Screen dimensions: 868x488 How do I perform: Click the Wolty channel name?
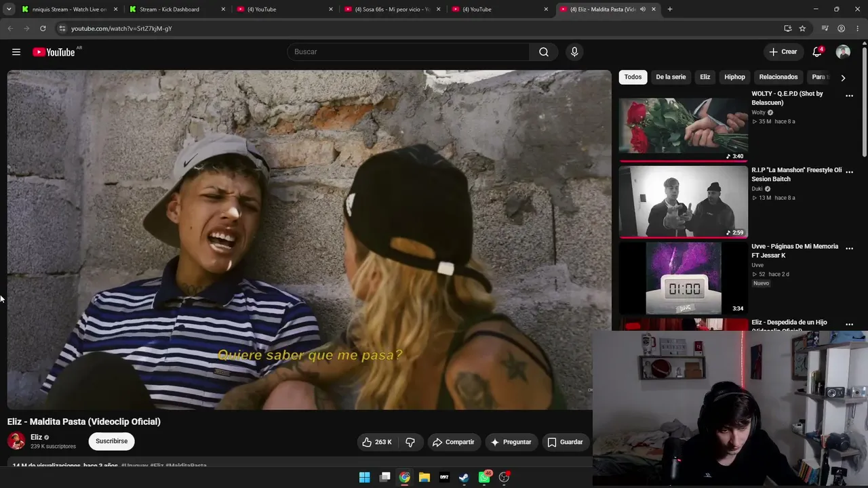759,113
